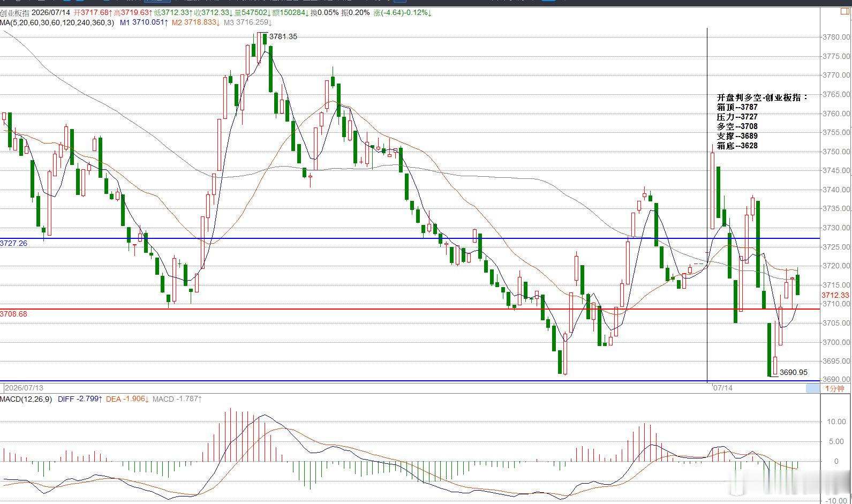Click the 开3717.68 open price in header
This screenshot has width=852, height=504.
coord(92,12)
